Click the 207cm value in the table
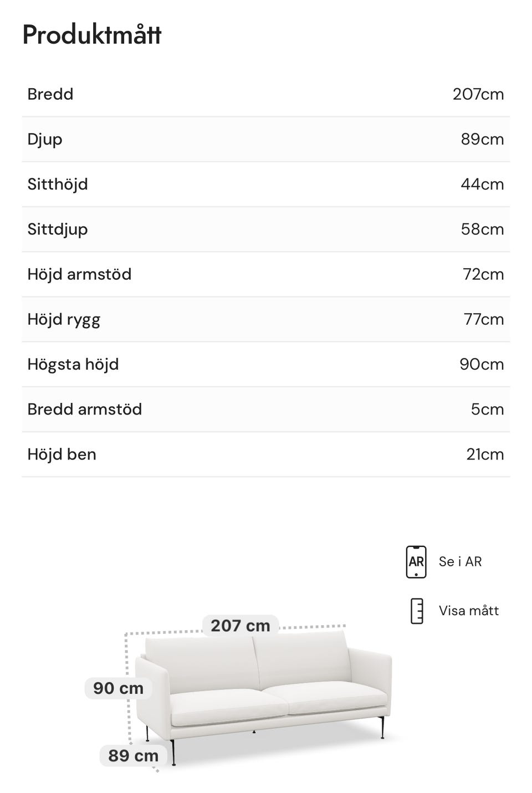 click(478, 94)
